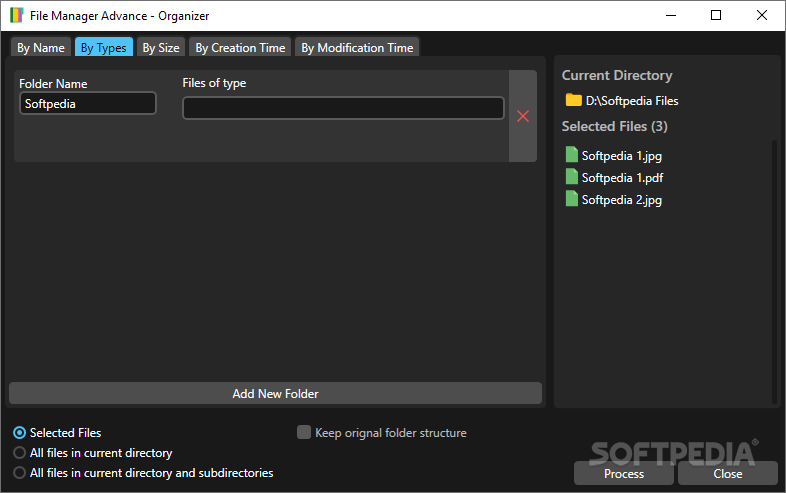
Task: Click the Current Directory heading
Action: pos(617,75)
